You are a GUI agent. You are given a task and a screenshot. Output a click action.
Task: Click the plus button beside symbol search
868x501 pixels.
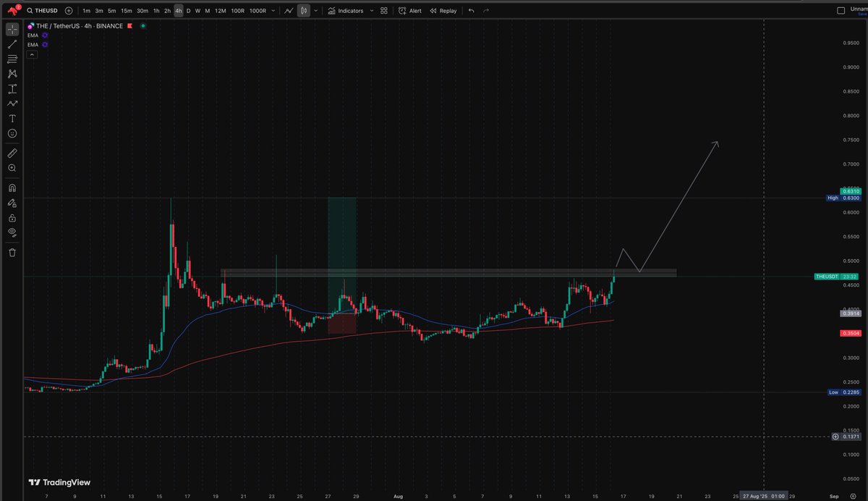(x=68, y=11)
